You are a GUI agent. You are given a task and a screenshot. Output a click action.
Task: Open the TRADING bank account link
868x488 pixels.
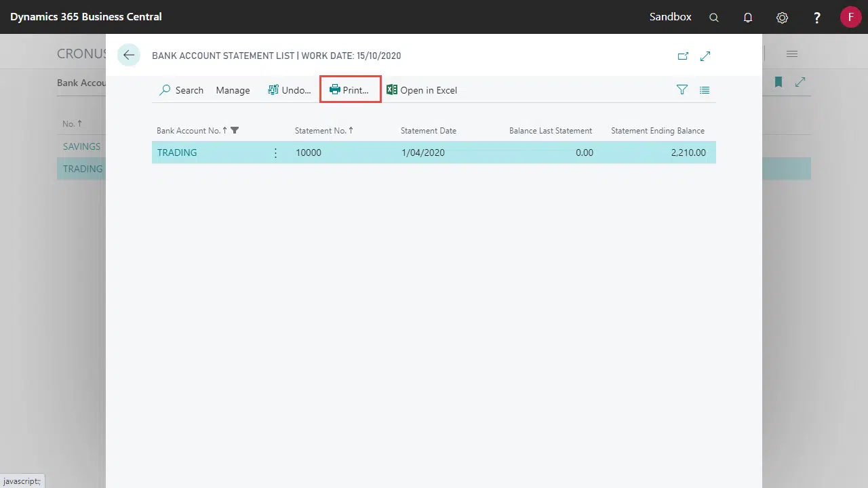click(177, 153)
